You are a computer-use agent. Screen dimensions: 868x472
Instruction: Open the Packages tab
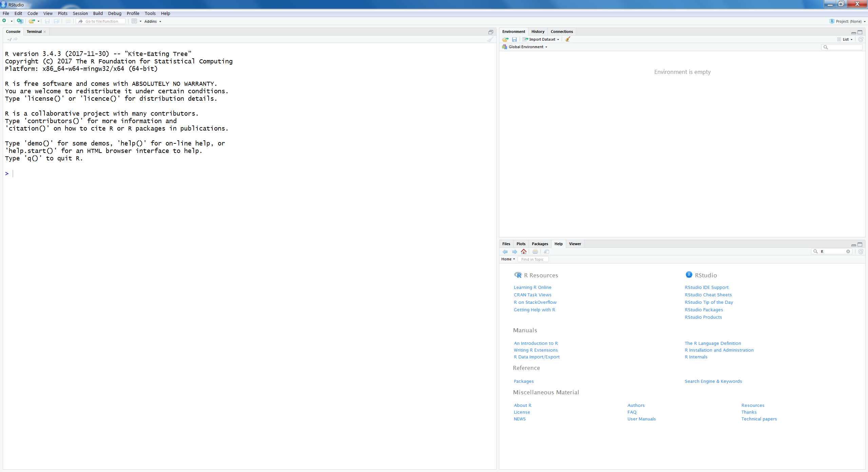[x=539, y=243]
